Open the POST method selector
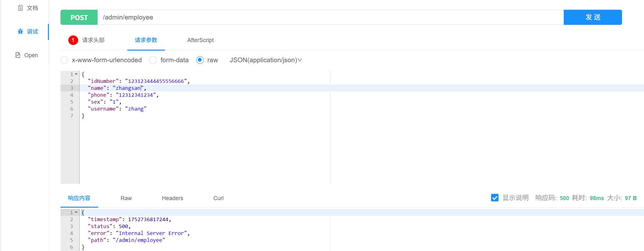This screenshot has width=644, height=251. click(x=79, y=17)
